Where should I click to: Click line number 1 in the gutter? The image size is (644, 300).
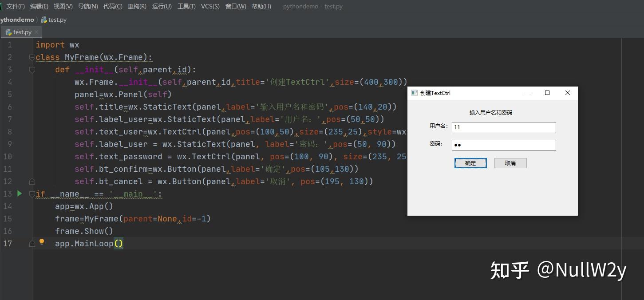tap(10, 45)
